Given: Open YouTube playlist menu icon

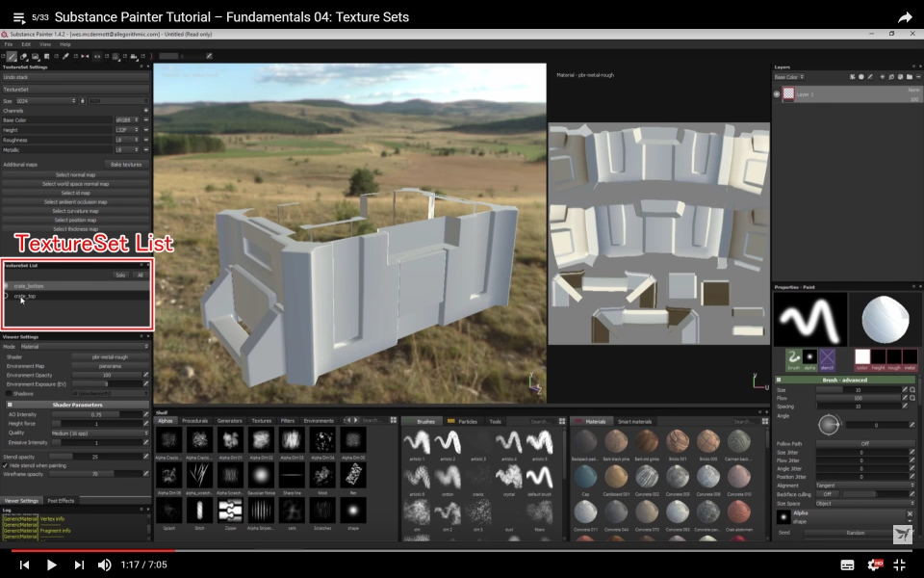Looking at the screenshot, I should (x=19, y=17).
